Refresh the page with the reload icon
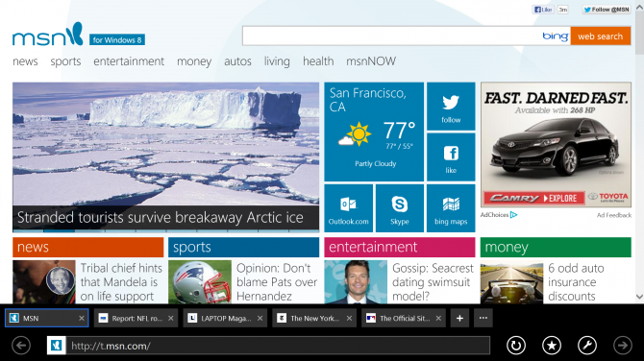The height and width of the screenshot is (361, 644). click(x=516, y=346)
